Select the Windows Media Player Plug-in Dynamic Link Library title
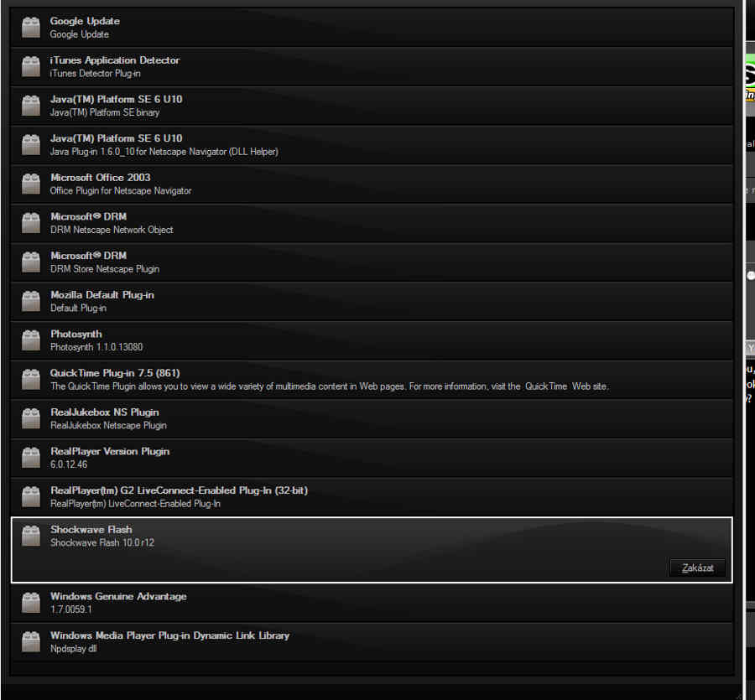The width and height of the screenshot is (755, 700). (x=170, y=635)
